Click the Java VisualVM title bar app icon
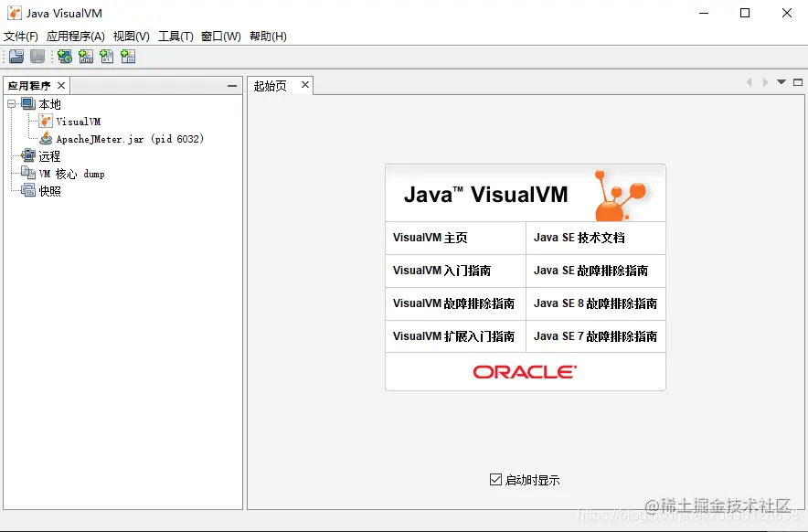Image resolution: width=808 pixels, height=532 pixels. [15, 14]
